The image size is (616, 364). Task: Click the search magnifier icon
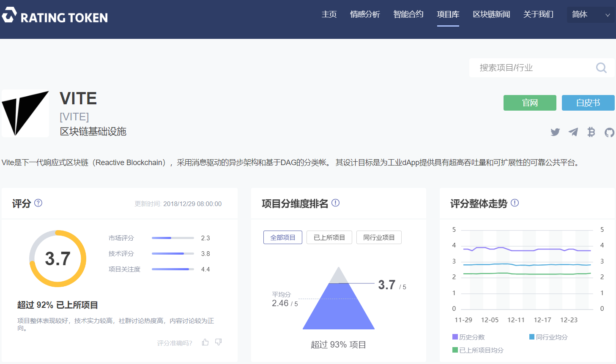point(601,68)
